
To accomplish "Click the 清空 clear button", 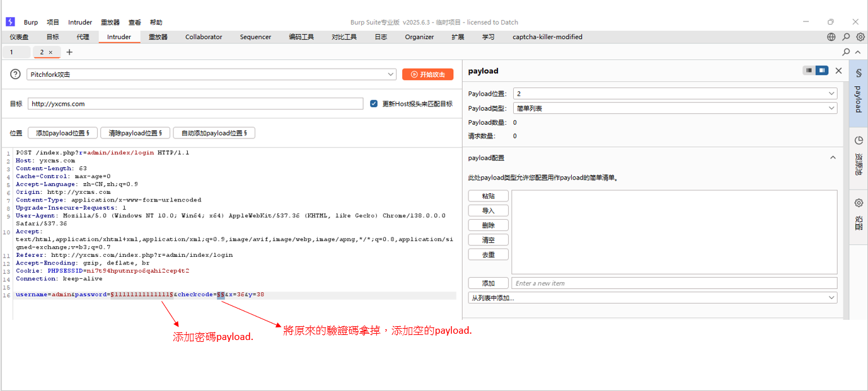I will pyautogui.click(x=489, y=240).
